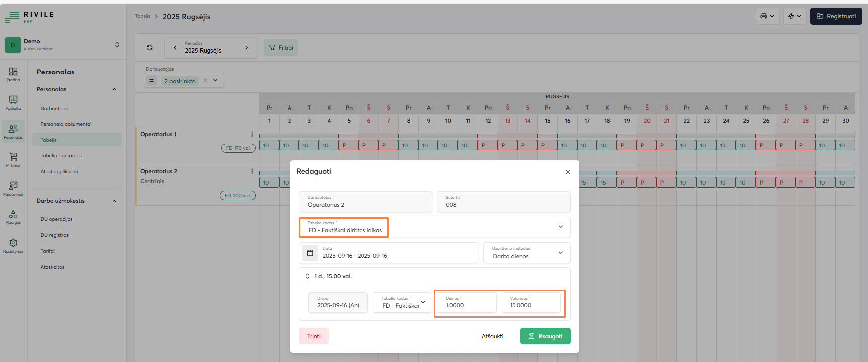This screenshot has width=868, height=362.
Task: Click the calendar icon in the Data field
Action: [x=310, y=253]
